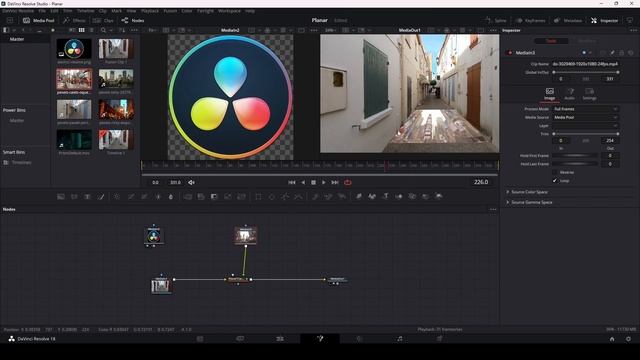Image resolution: width=640 pixels, height=360 pixels.
Task: Add a Renderer 3D node
Action: [439, 197]
